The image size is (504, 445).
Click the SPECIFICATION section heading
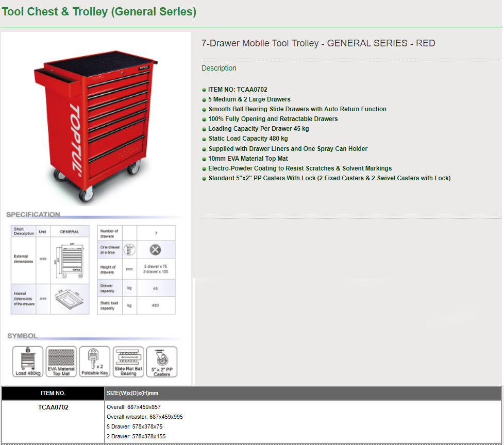(x=33, y=214)
